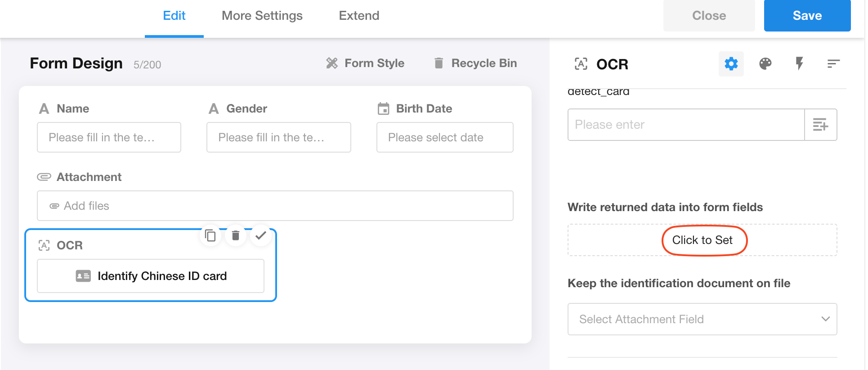Select the Edit tab

pos(174,16)
